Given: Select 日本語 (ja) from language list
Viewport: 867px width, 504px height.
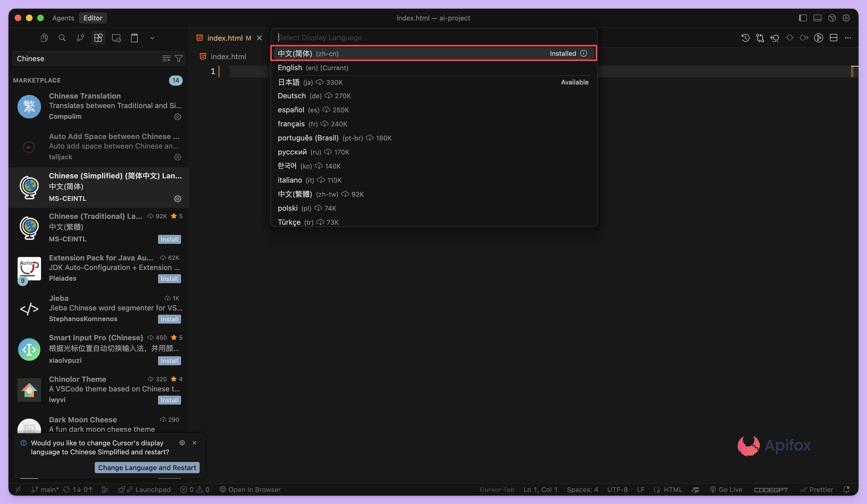Looking at the screenshot, I should (289, 82).
